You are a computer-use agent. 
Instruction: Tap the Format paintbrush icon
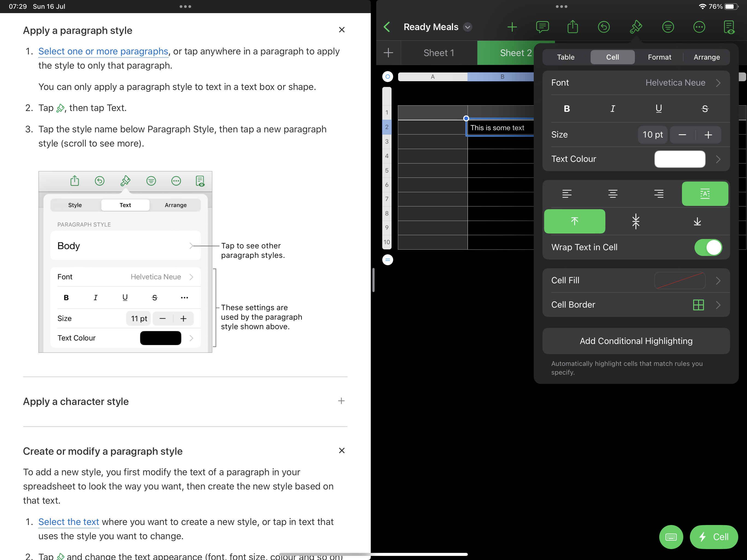point(635,27)
